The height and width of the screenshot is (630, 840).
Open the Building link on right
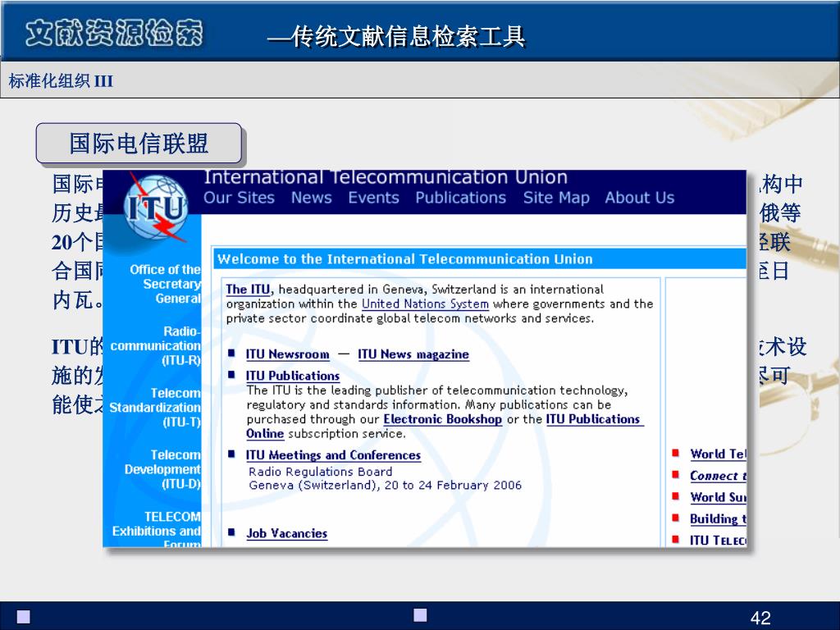tap(718, 518)
